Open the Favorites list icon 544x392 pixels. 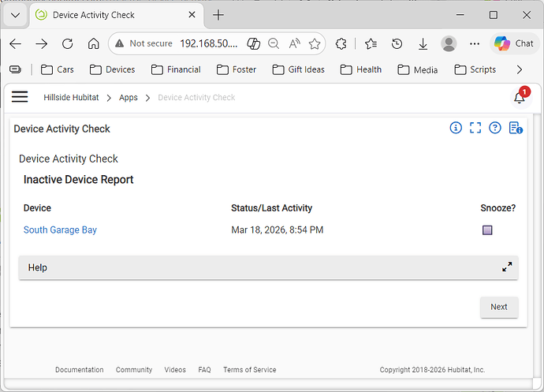pos(371,43)
